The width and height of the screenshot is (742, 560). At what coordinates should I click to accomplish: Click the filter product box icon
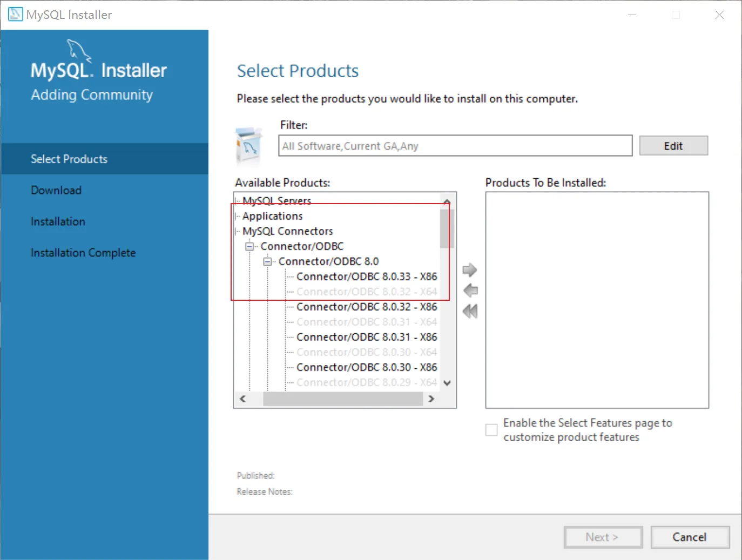pyautogui.click(x=248, y=146)
